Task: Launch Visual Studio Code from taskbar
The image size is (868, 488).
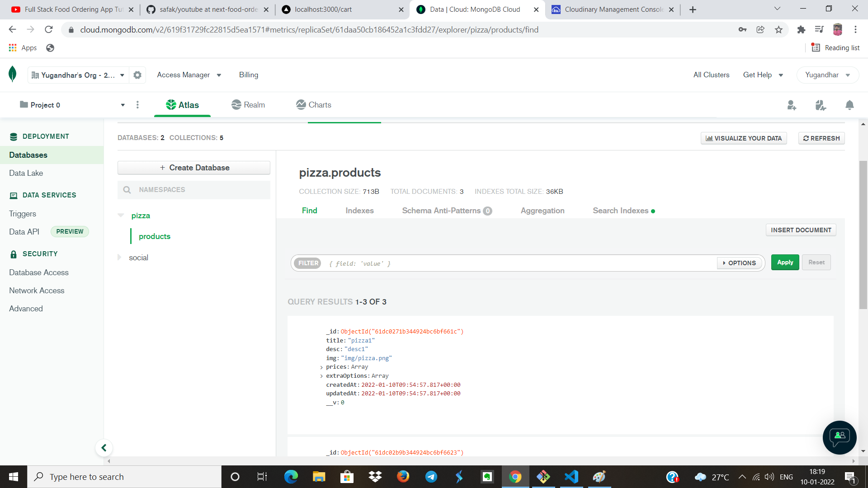Action: coord(571,477)
